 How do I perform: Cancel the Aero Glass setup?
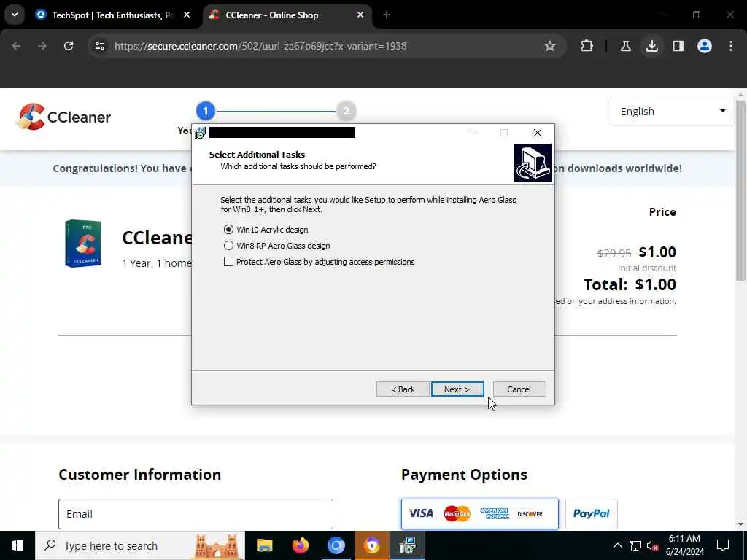pos(519,389)
